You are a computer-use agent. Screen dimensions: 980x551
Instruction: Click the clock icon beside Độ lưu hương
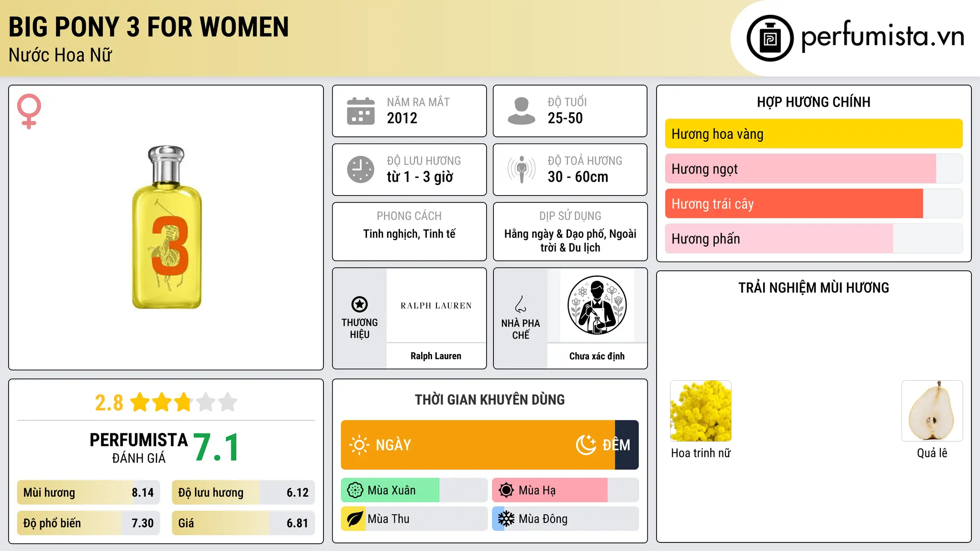coord(361,169)
